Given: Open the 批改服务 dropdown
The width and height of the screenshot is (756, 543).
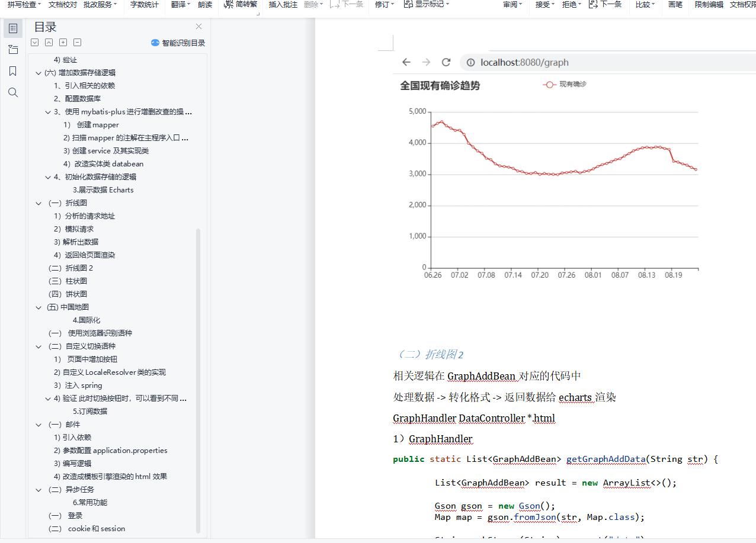Looking at the screenshot, I should pyautogui.click(x=100, y=4).
